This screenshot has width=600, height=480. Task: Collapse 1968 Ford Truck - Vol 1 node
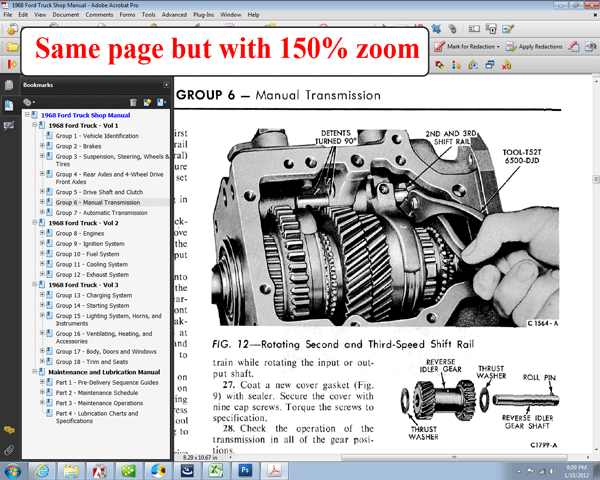(x=34, y=125)
